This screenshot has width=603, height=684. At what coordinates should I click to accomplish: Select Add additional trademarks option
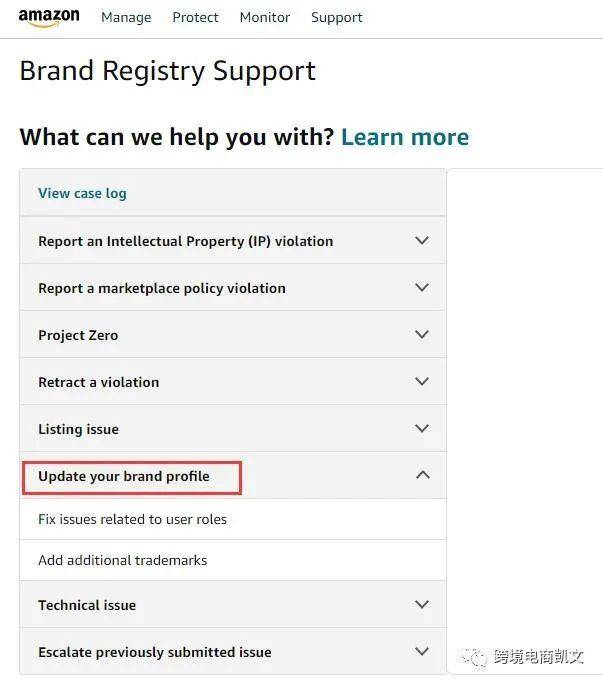(x=122, y=561)
